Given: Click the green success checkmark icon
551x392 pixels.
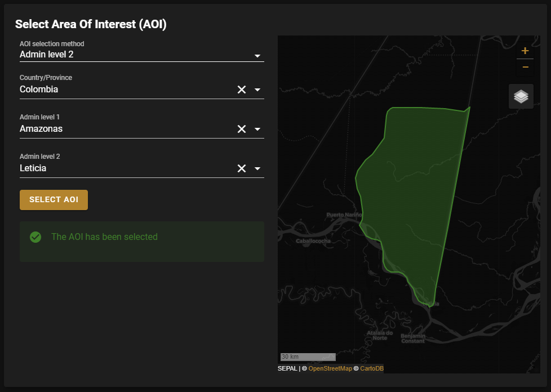Looking at the screenshot, I should [35, 237].
